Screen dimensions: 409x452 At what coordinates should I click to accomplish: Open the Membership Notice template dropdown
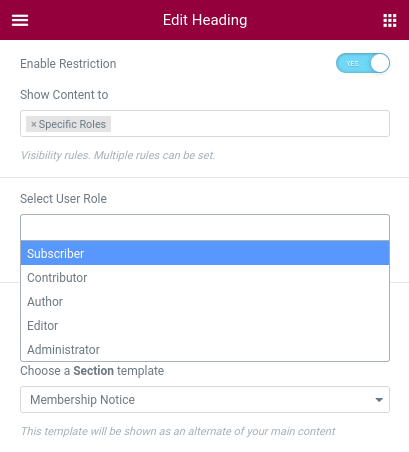pos(205,399)
